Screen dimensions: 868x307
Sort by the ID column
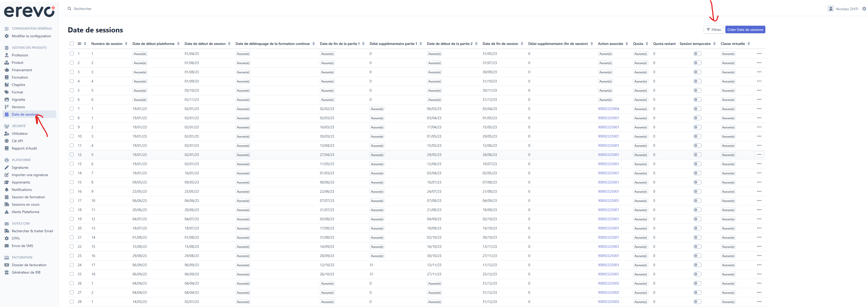[82, 44]
